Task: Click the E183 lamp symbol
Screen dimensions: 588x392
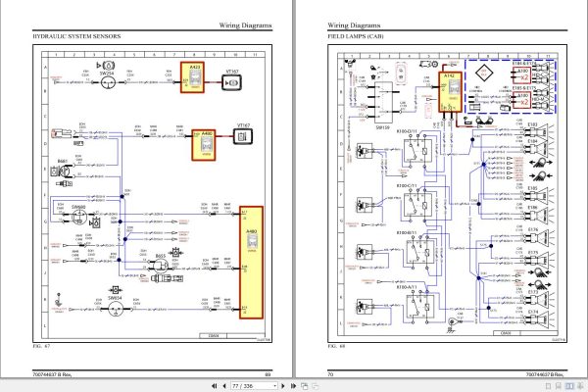Action: [537, 131]
